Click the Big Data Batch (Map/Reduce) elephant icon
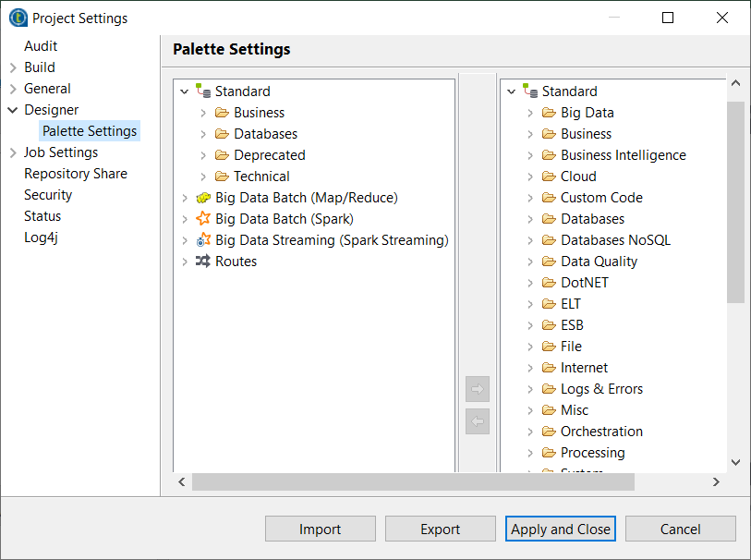The image size is (751, 560). pos(203,198)
